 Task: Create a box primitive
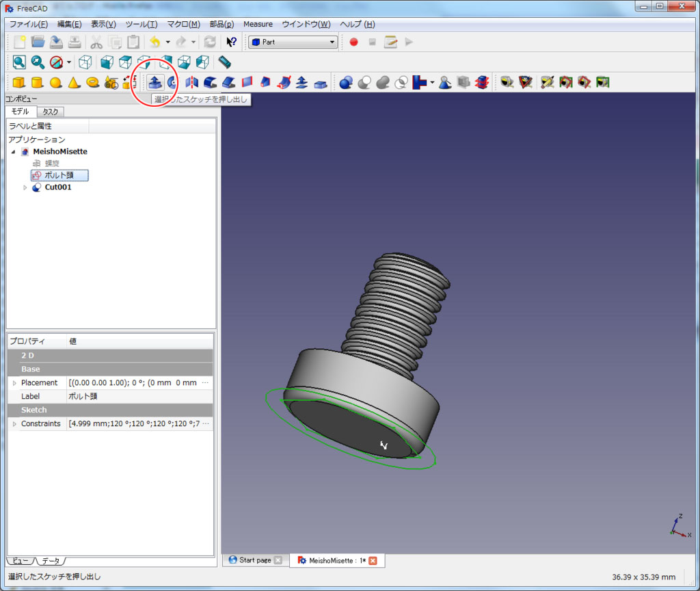pyautogui.click(x=18, y=82)
